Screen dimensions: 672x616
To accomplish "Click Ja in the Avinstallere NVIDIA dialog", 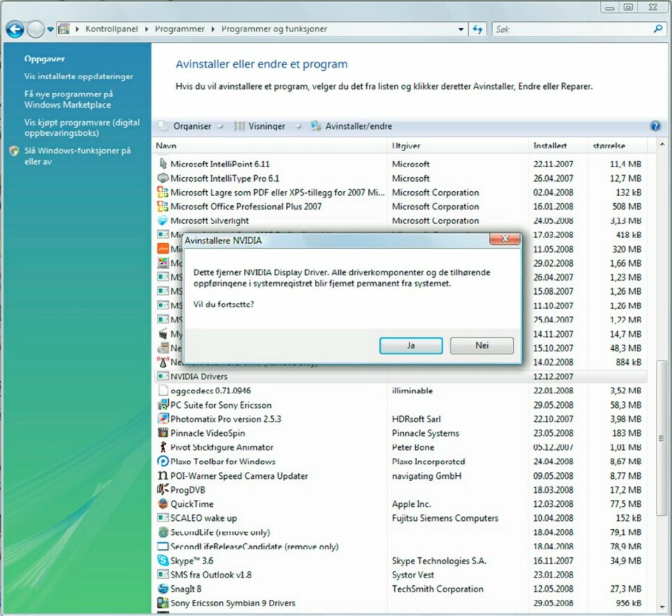I will 411,346.
